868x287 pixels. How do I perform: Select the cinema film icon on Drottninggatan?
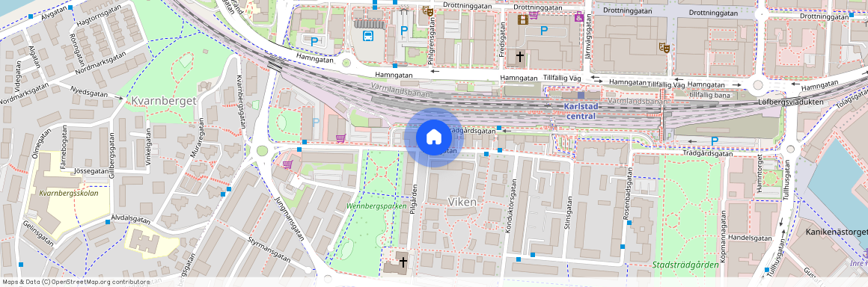tap(522, 20)
